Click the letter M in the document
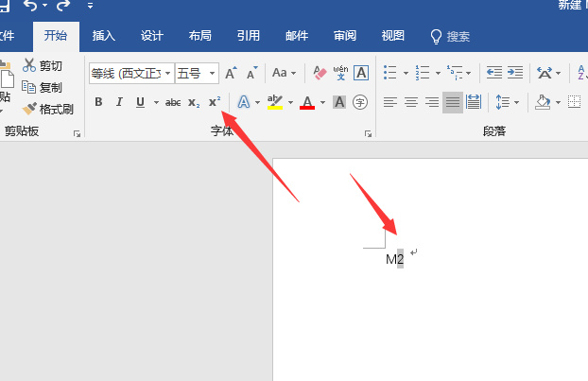The image size is (588, 381). [x=391, y=259]
